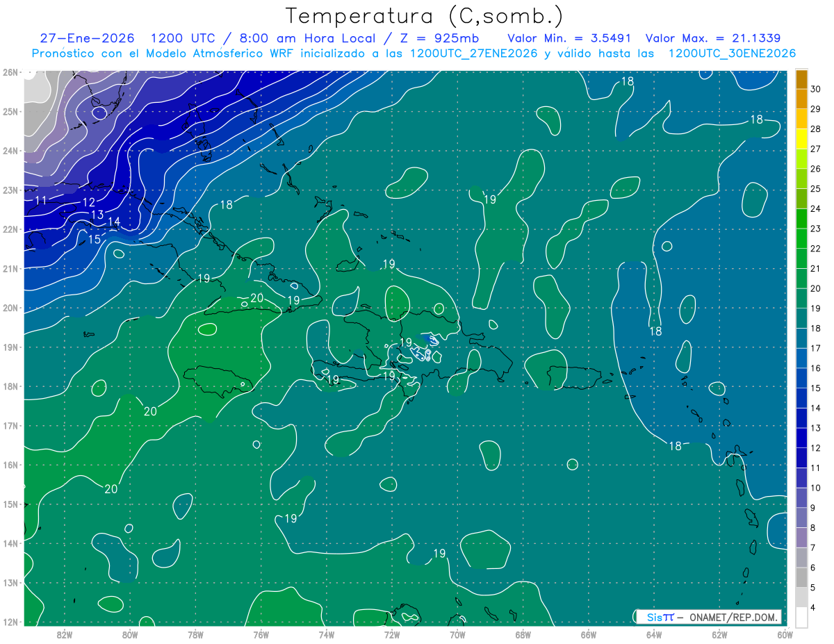Click the blue legend swatch between 15 and 16

[x=801, y=378]
